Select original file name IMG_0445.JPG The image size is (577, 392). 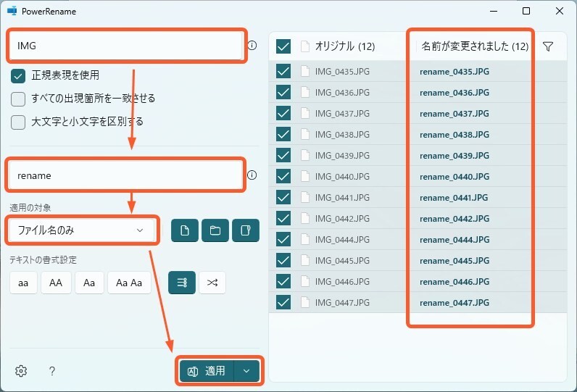point(342,261)
